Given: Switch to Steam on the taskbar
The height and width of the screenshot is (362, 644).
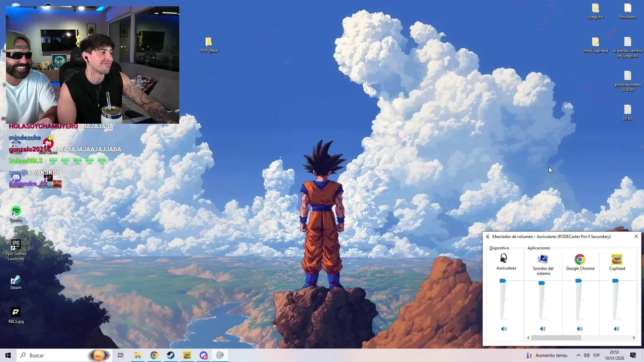Looking at the screenshot, I should [171, 355].
